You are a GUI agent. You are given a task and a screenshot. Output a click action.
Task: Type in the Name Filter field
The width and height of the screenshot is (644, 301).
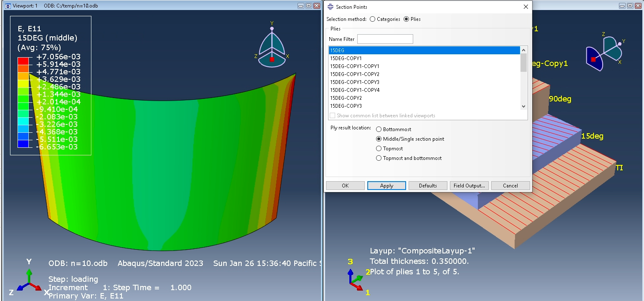385,39
